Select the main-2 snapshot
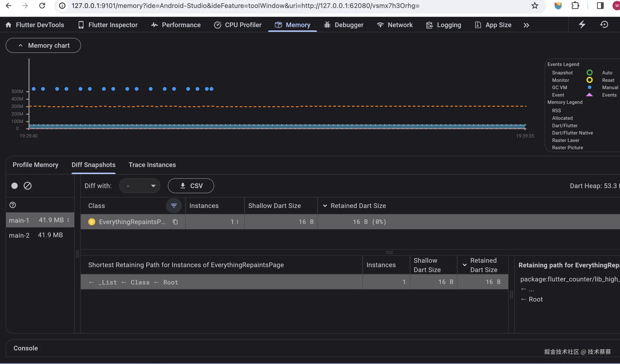Viewport: 620px width, 364px height. 36,235
